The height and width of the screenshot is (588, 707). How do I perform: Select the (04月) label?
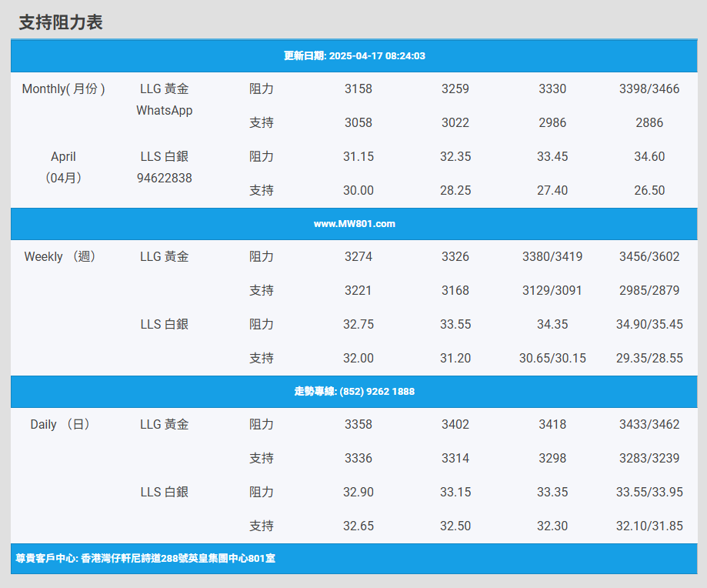[63, 178]
